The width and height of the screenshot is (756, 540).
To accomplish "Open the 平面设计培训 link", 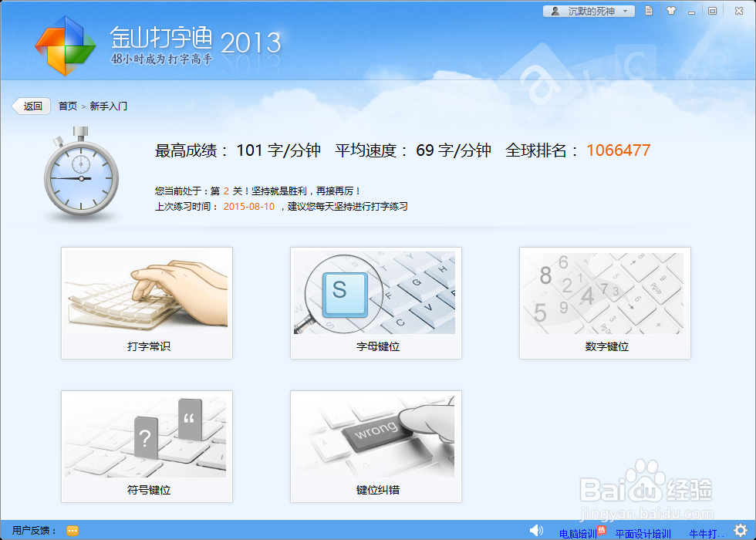I will 643,534.
